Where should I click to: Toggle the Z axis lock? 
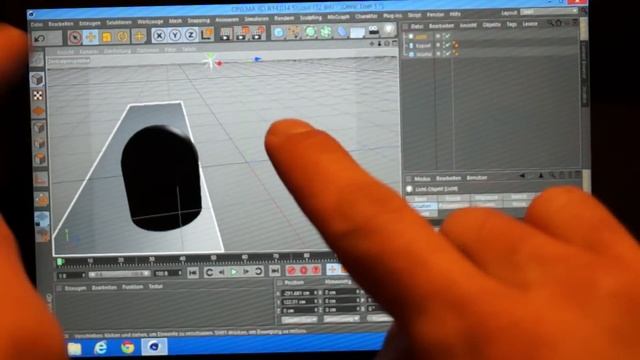coord(191,35)
